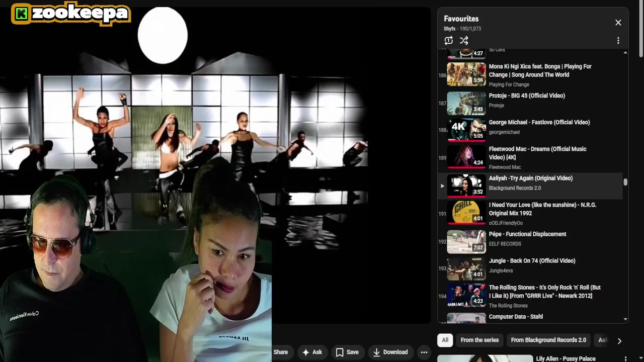Click playlist scroll up arrow

pos(625,52)
